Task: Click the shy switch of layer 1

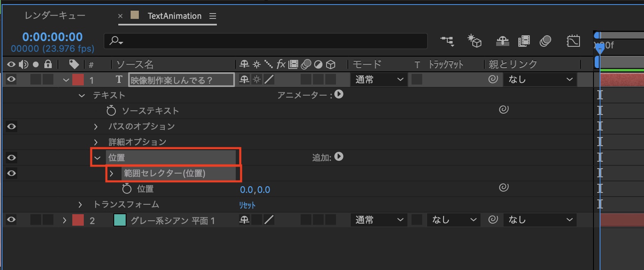Action: (244, 79)
